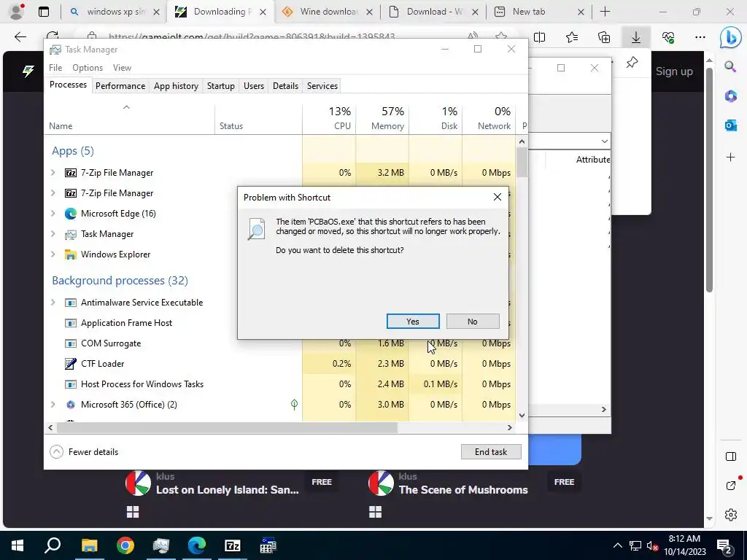747x560 pixels.
Task: Click the Sign up link on Game Jolt
Action: pos(674,71)
